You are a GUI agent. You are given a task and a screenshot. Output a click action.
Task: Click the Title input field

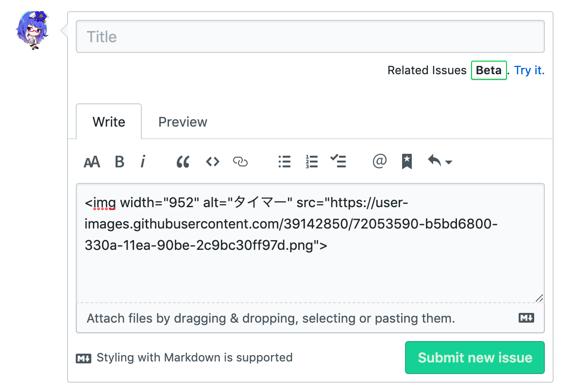310,36
